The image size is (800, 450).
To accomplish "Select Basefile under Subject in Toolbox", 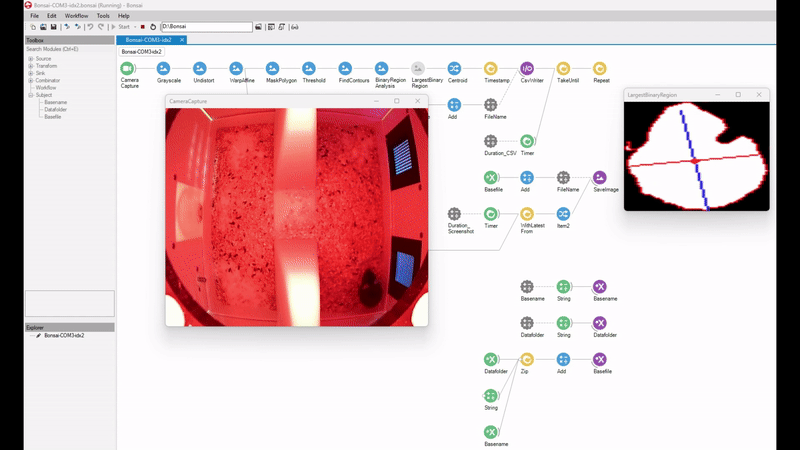I will coord(53,117).
